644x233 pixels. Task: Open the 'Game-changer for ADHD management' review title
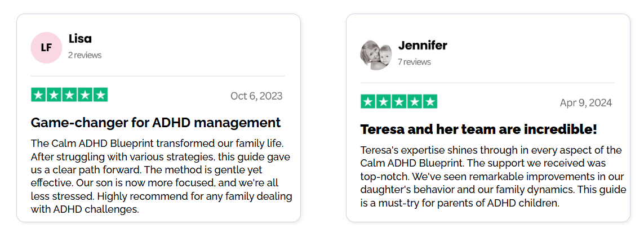pyautogui.click(x=156, y=122)
